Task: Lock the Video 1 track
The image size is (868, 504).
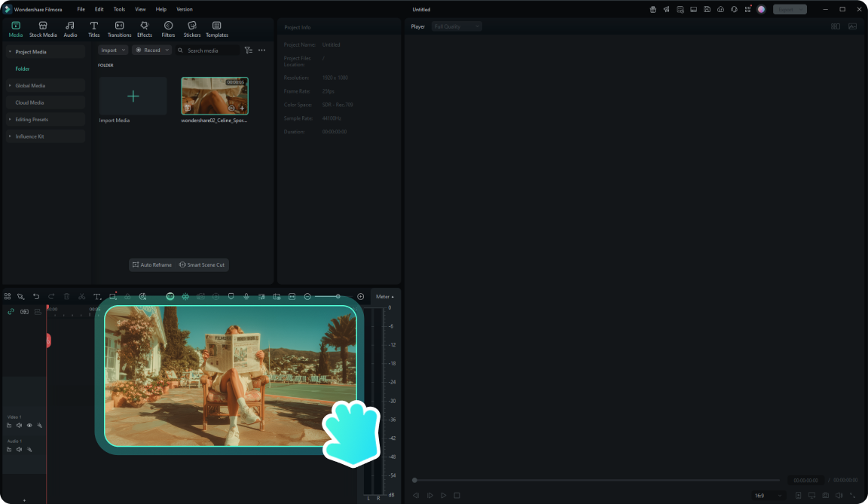Action: tap(9, 426)
